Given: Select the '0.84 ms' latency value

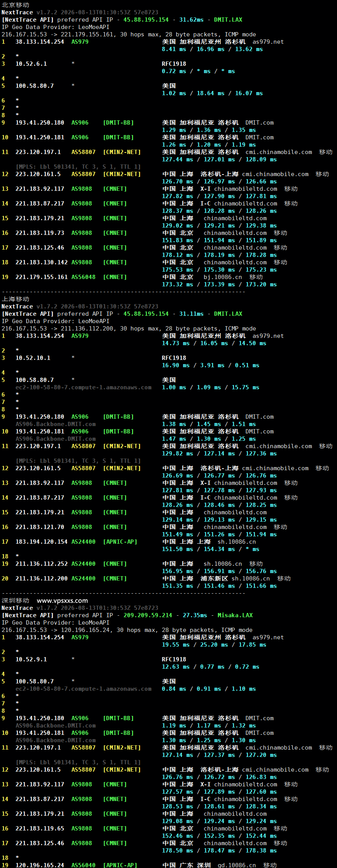Looking at the screenshot, I should click(174, 688).
